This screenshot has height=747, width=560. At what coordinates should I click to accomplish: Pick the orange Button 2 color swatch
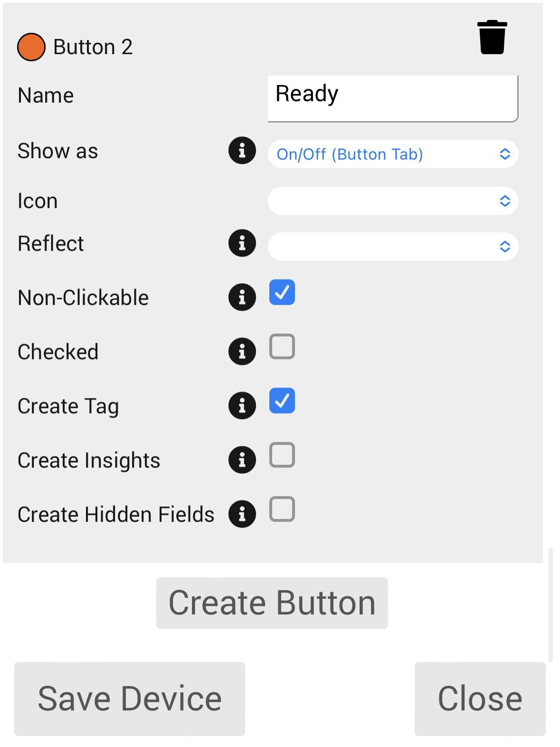pyautogui.click(x=31, y=47)
